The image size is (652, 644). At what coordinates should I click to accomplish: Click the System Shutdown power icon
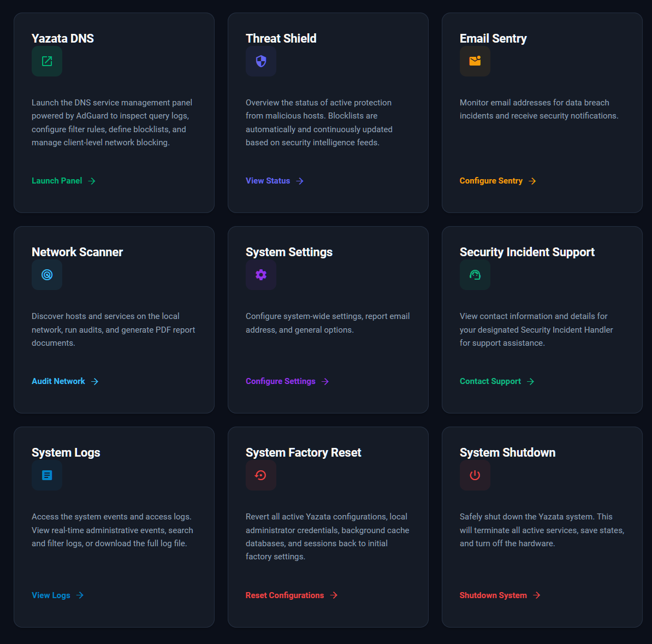[475, 475]
